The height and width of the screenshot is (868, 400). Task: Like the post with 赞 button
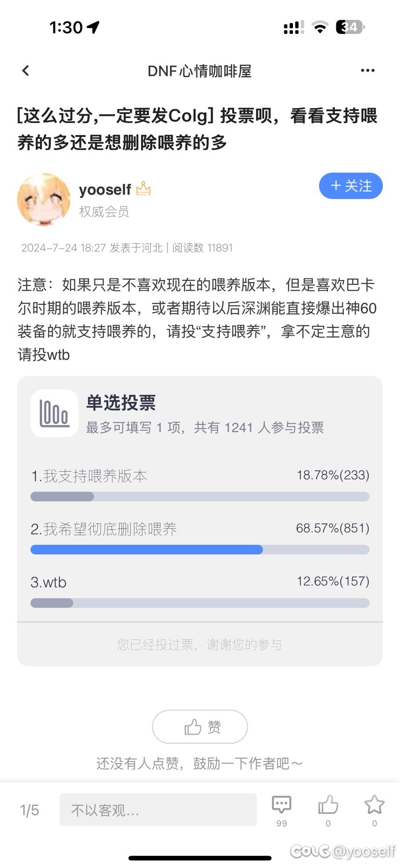pyautogui.click(x=200, y=726)
